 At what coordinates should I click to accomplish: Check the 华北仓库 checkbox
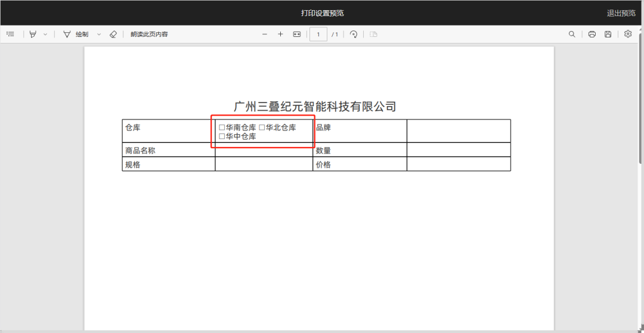click(262, 127)
